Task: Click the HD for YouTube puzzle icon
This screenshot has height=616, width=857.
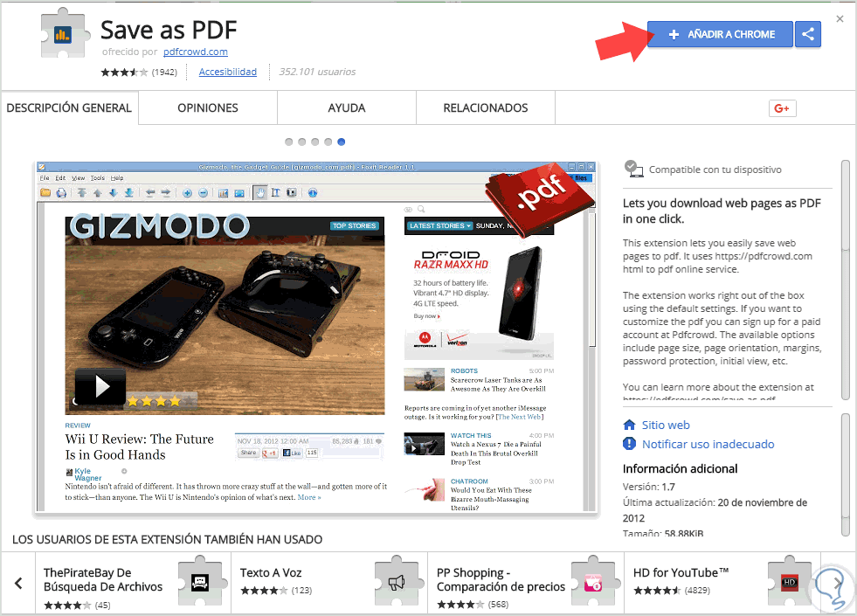Action: click(x=791, y=582)
